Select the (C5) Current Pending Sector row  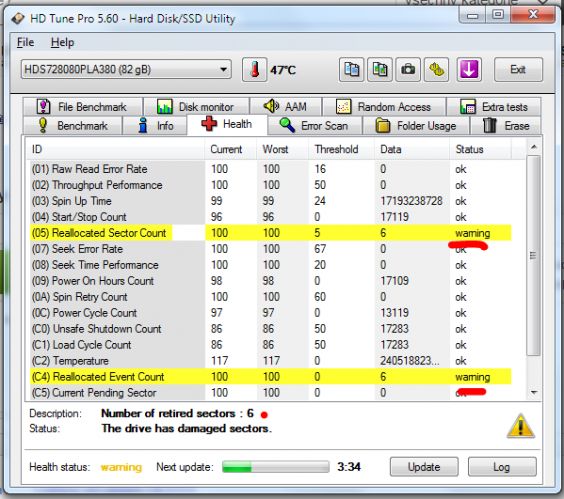pyautogui.click(x=270, y=392)
